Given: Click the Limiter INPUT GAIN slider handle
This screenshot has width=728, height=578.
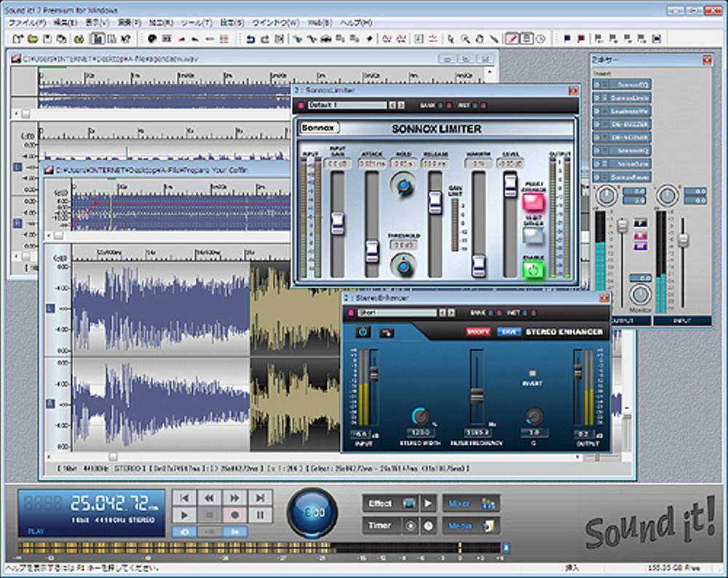Looking at the screenshot, I should [x=338, y=223].
